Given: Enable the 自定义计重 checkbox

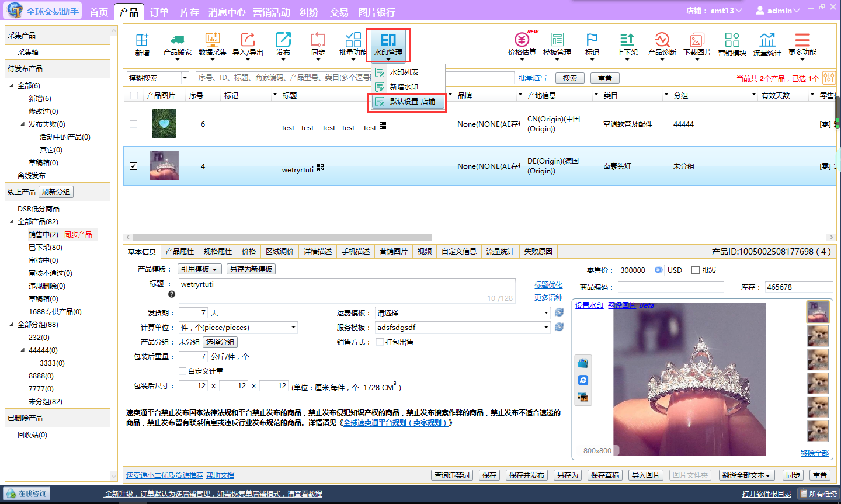Looking at the screenshot, I should [x=183, y=371].
